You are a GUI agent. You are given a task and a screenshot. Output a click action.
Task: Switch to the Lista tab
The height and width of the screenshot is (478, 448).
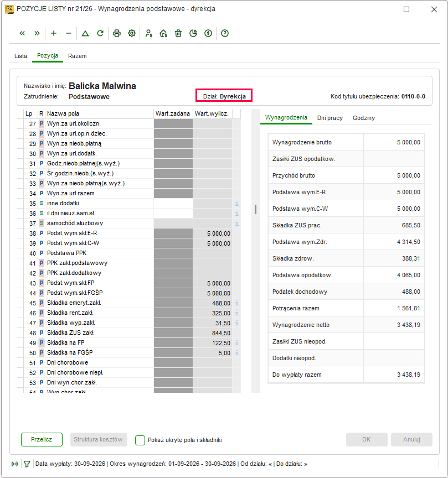point(20,56)
